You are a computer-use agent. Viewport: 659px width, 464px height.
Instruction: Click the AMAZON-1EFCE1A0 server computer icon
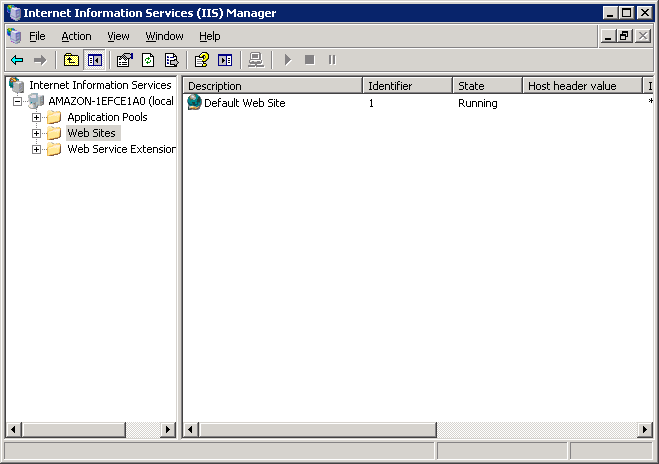pos(36,101)
